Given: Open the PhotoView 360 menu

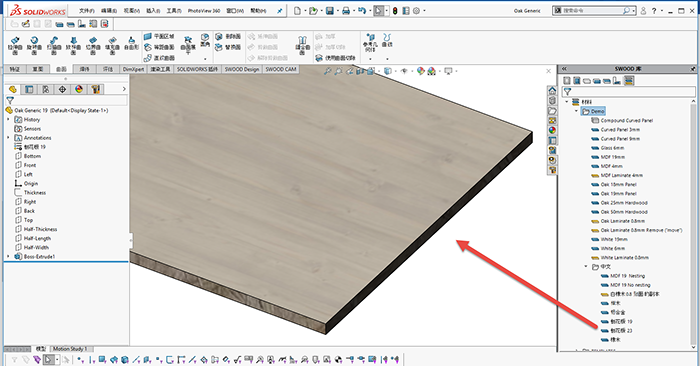Looking at the screenshot, I should 204,11.
